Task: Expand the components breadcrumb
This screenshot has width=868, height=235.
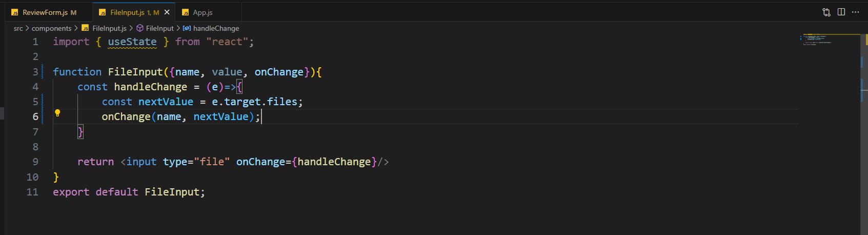Action: [51, 28]
